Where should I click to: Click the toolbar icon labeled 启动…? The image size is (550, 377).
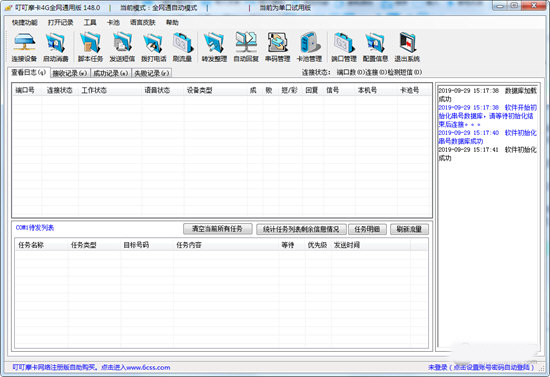tap(55, 47)
